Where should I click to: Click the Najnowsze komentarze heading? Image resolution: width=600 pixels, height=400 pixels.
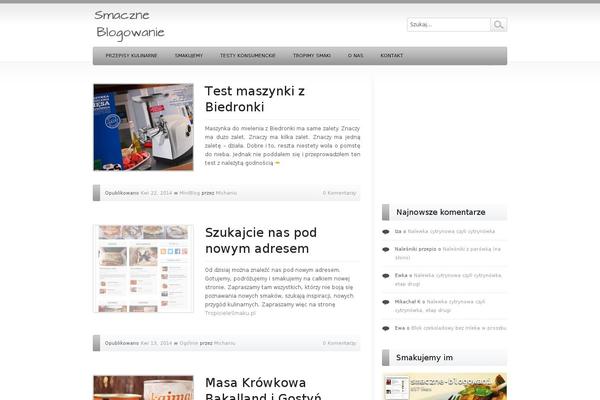440,212
